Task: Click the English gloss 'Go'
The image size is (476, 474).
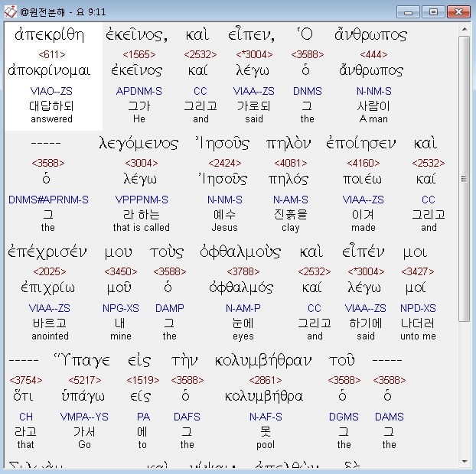Action: [x=84, y=445]
